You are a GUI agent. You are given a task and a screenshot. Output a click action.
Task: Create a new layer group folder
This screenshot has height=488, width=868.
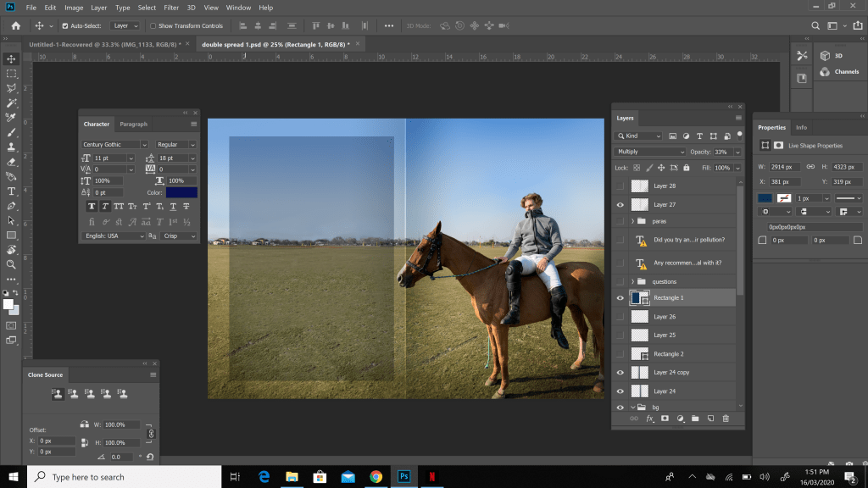695,419
